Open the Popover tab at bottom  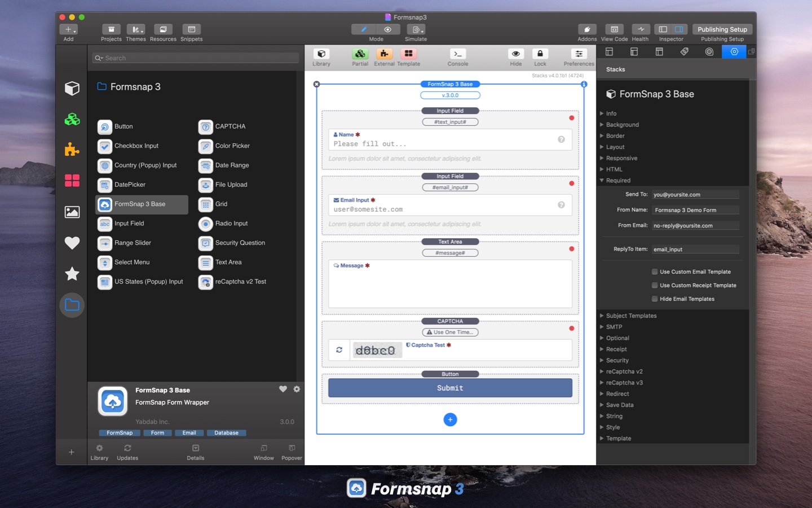point(292,452)
